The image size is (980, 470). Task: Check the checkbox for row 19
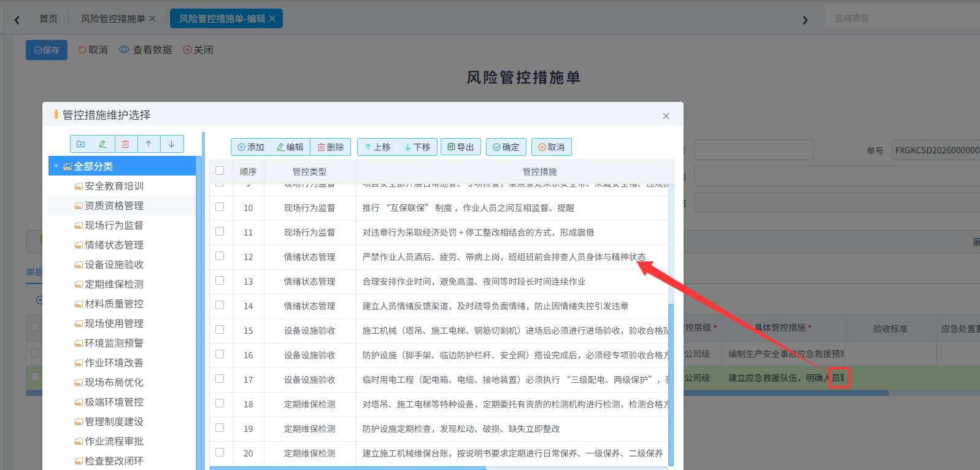point(220,428)
